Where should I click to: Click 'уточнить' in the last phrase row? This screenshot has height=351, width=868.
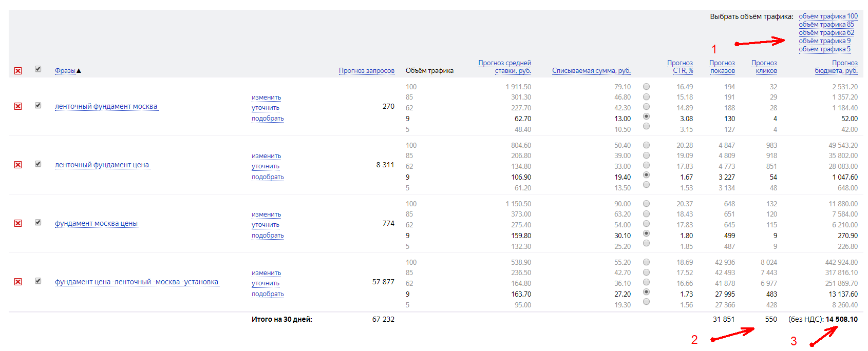click(266, 283)
